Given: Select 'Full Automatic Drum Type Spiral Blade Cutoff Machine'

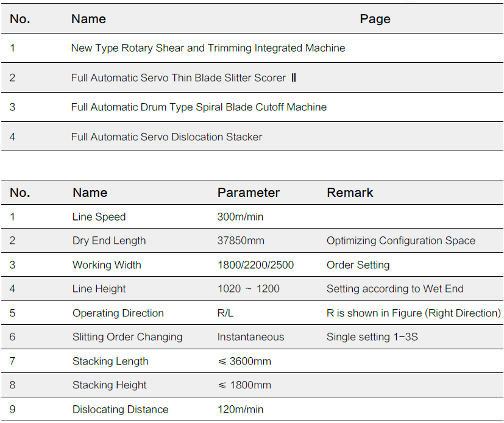Looking at the screenshot, I should 199,107.
